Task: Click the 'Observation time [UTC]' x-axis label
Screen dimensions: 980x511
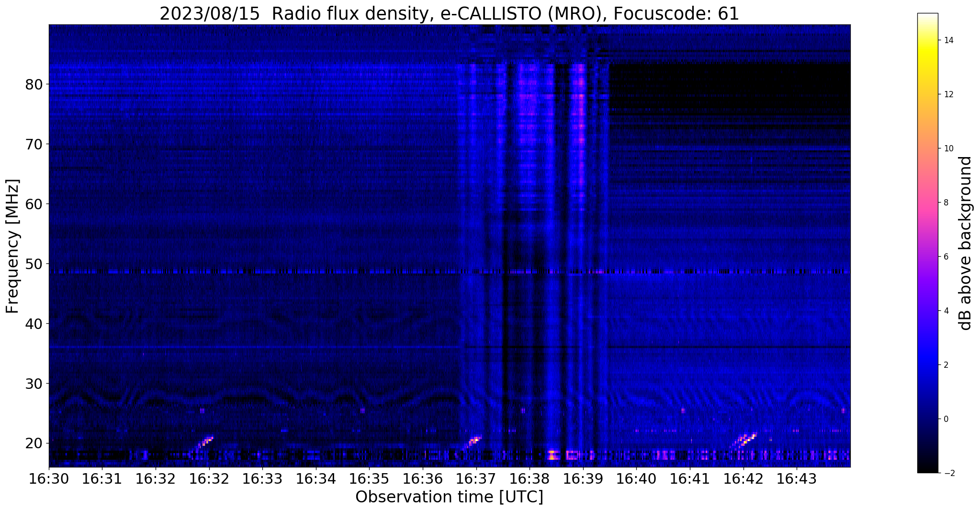Action: coord(449,497)
